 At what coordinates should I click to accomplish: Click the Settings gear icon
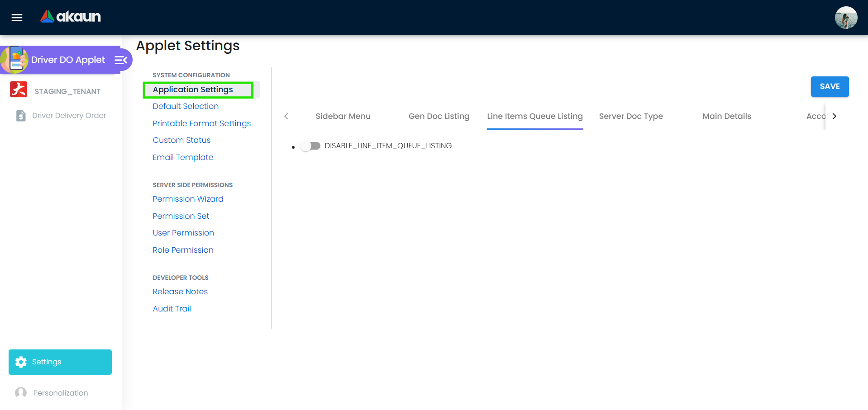point(21,362)
